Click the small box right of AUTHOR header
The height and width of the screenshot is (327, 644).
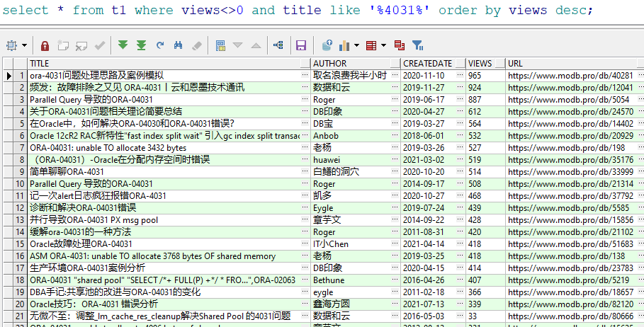tap(395, 64)
